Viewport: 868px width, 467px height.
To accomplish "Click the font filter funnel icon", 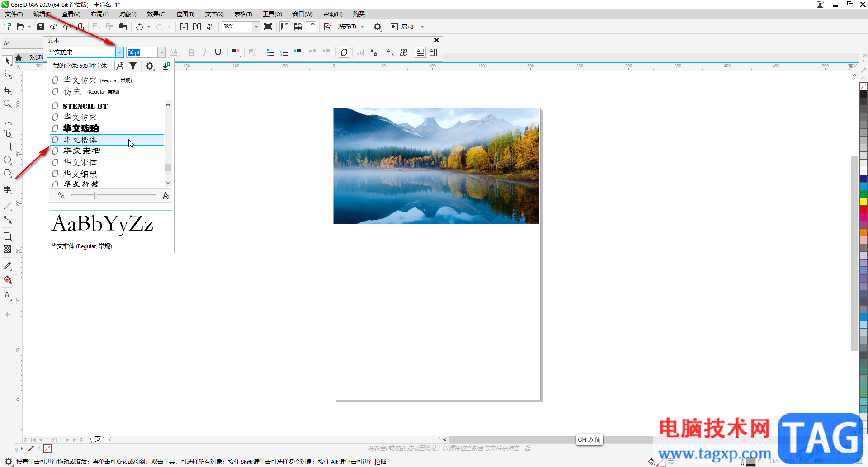I will (133, 66).
